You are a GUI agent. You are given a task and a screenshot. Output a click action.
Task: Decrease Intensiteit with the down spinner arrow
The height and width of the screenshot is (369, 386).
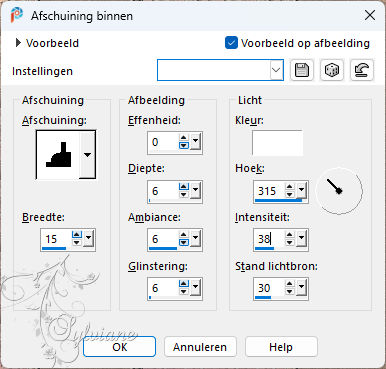coord(290,242)
